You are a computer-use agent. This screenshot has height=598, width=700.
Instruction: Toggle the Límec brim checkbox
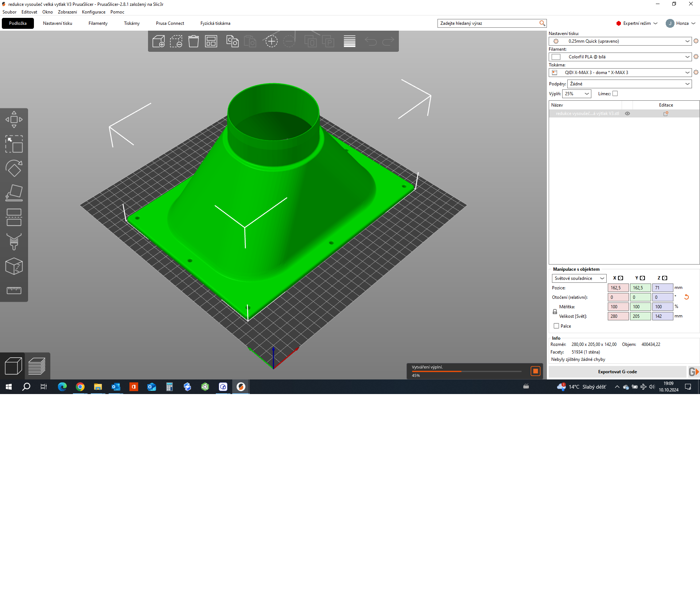(x=615, y=94)
